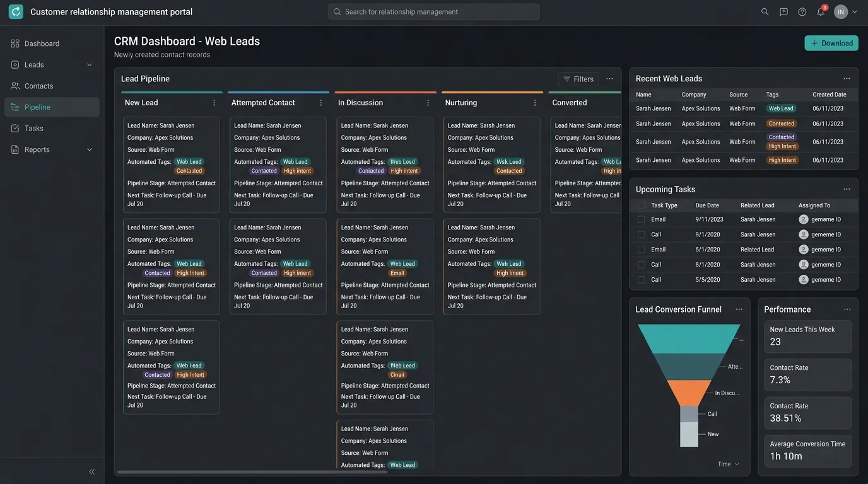The image size is (868, 484).
Task: Open the Contact Rate 7.3% card
Action: tap(808, 375)
